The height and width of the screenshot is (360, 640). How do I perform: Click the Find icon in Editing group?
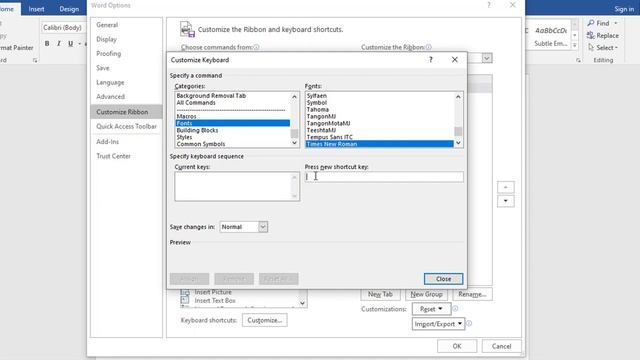pyautogui.click(x=591, y=23)
